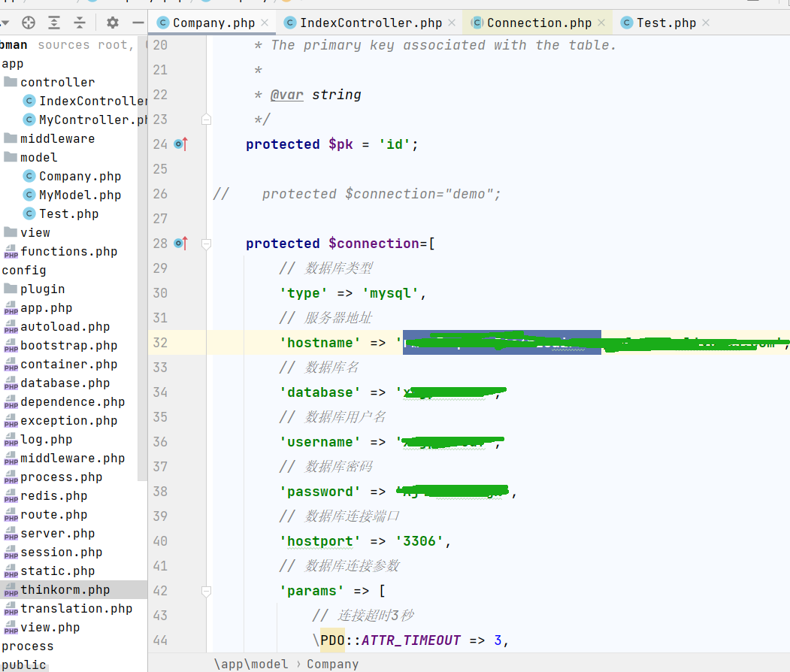Screen dimensions: 790x672
Task: Click the class icon beside MyController.php
Action: pos(30,120)
